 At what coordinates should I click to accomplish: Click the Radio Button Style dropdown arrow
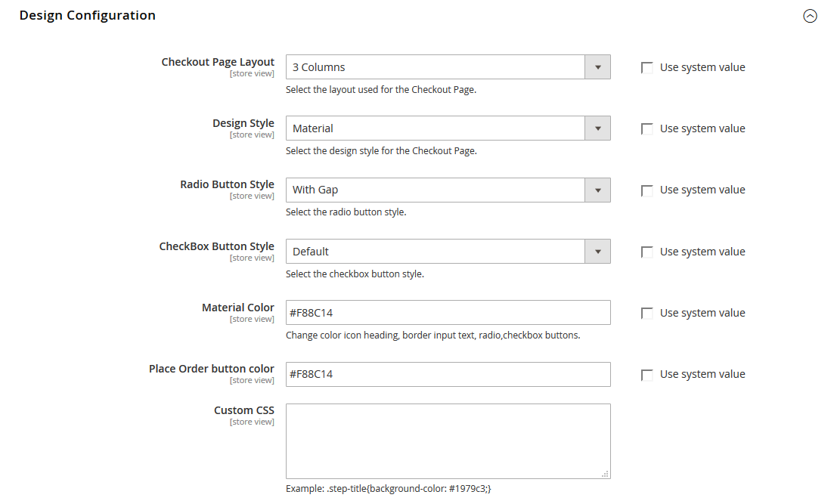[597, 190]
